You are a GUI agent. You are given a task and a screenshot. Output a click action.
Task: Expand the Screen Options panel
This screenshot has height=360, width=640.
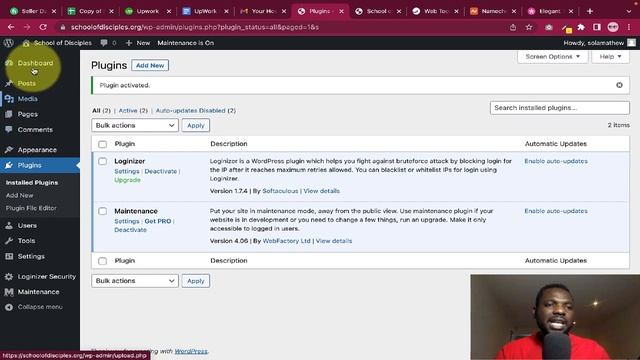coord(553,57)
